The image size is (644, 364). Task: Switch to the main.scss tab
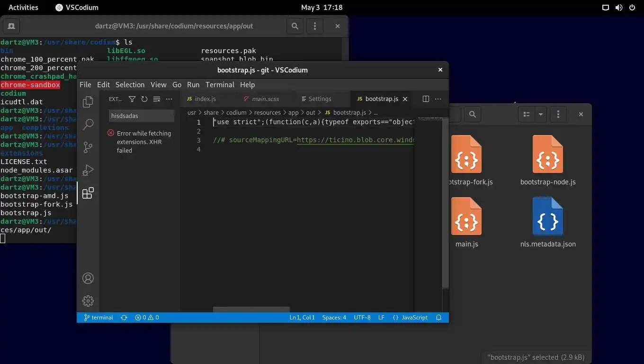click(265, 99)
